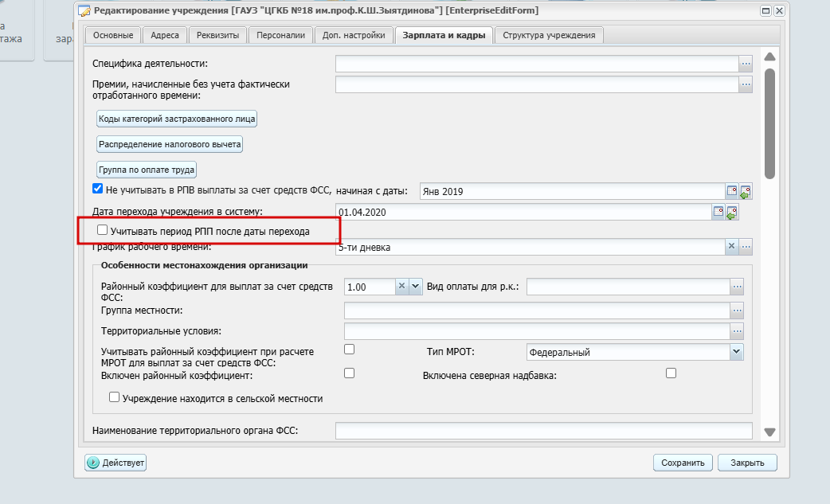Toggle Учитывать районный коэффициент при расчете МРОТ
Viewport: 830px width, 504px height.
click(350, 349)
